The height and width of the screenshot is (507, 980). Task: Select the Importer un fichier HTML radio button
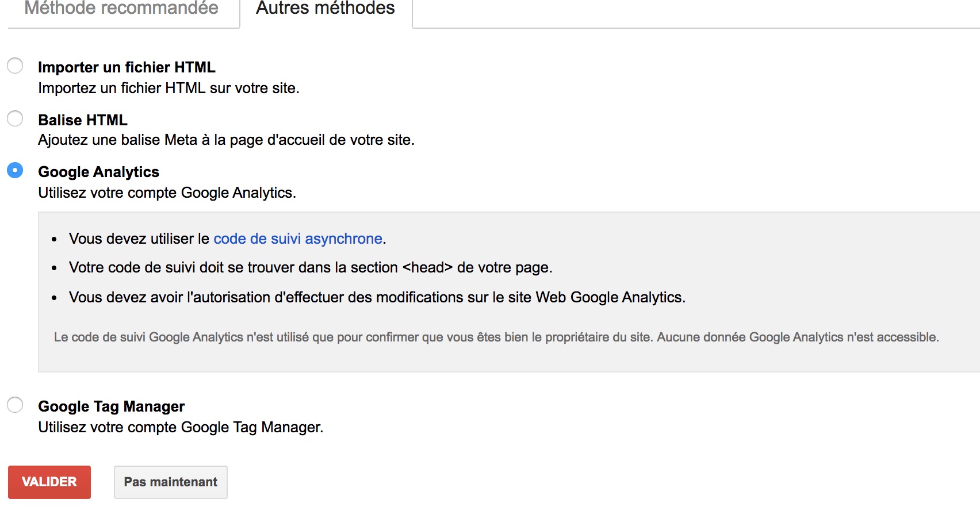pos(15,66)
